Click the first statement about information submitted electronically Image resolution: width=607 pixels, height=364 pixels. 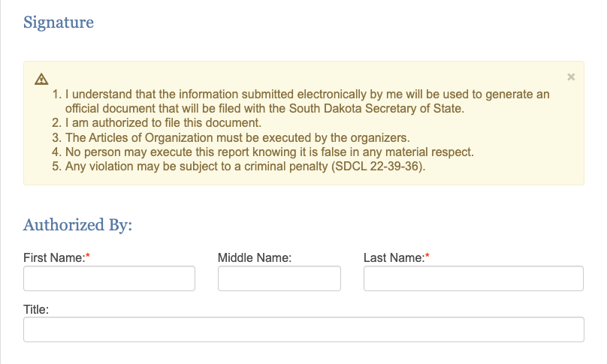coord(307,101)
